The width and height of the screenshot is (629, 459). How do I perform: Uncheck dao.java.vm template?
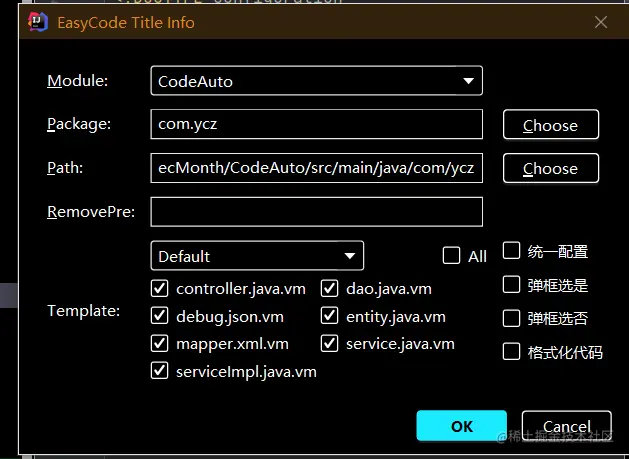point(329,289)
